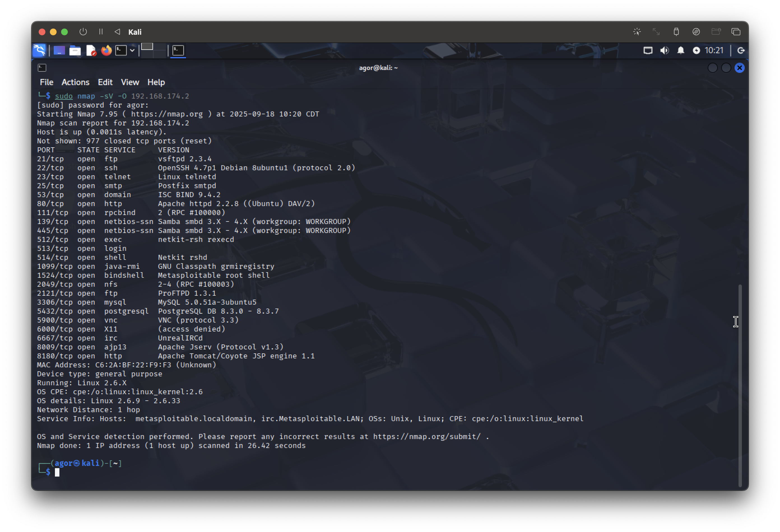This screenshot has width=780, height=532.
Task: Toggle capture mouse cursor in VM toolbar
Action: click(637, 32)
